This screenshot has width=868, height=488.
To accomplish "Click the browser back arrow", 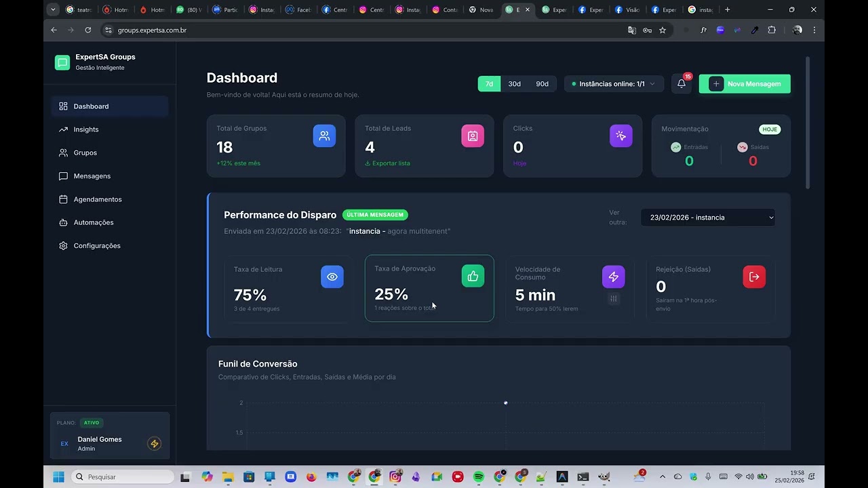I will tap(54, 30).
